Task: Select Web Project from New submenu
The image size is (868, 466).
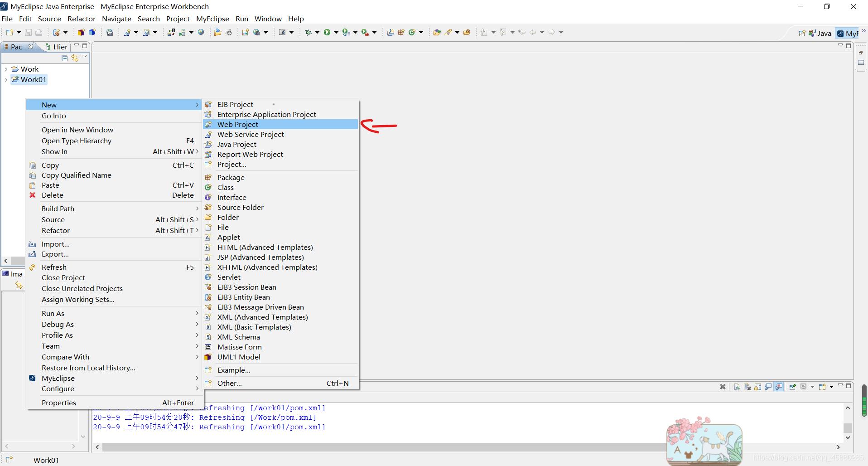Action: point(280,124)
